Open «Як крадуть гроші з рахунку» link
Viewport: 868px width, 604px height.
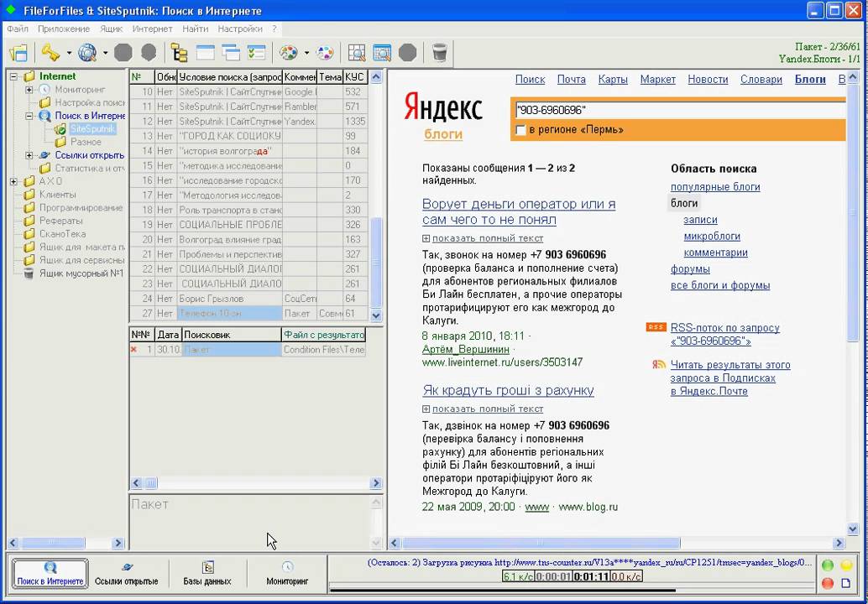tap(508, 390)
